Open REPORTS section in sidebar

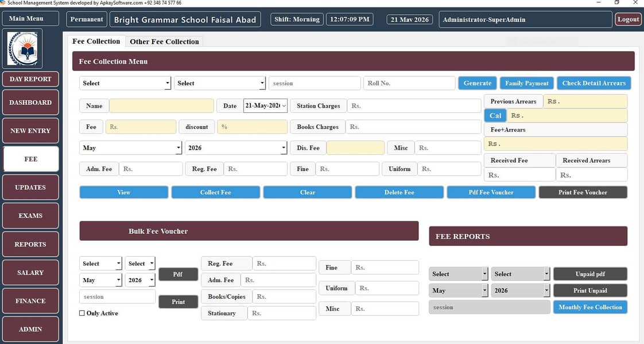coord(30,244)
